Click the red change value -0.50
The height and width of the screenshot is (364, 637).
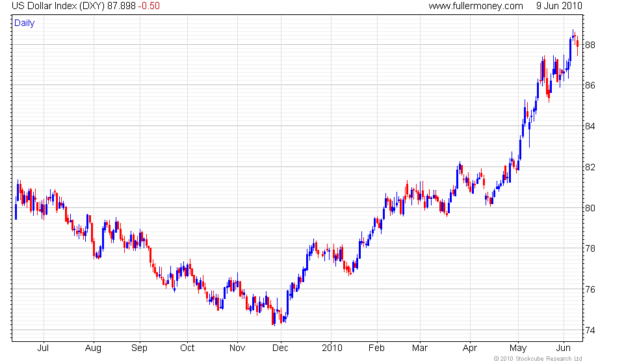click(149, 6)
